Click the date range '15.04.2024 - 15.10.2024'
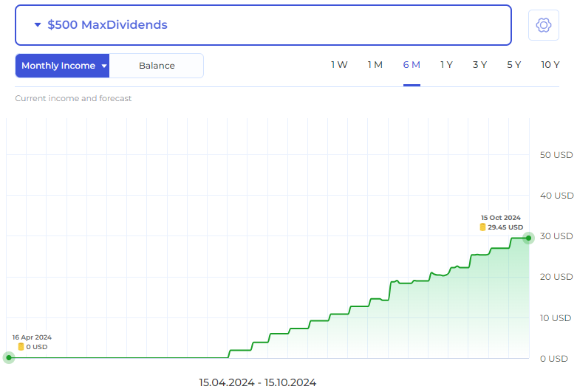Viewport: 577px width, 392px height. (258, 382)
